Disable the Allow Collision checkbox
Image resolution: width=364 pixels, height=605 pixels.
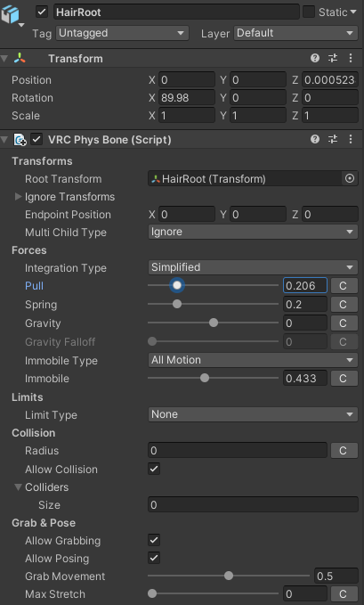(154, 469)
